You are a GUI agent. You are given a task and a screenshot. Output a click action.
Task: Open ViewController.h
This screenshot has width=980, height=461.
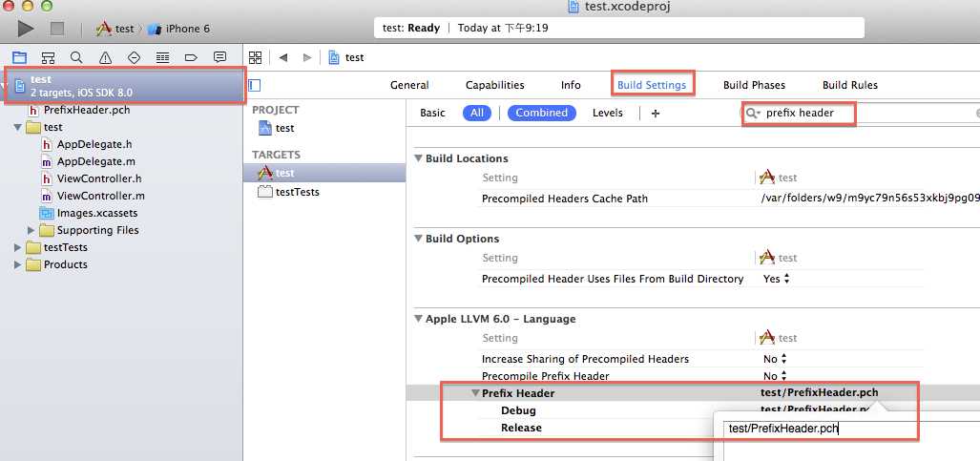coord(99,178)
